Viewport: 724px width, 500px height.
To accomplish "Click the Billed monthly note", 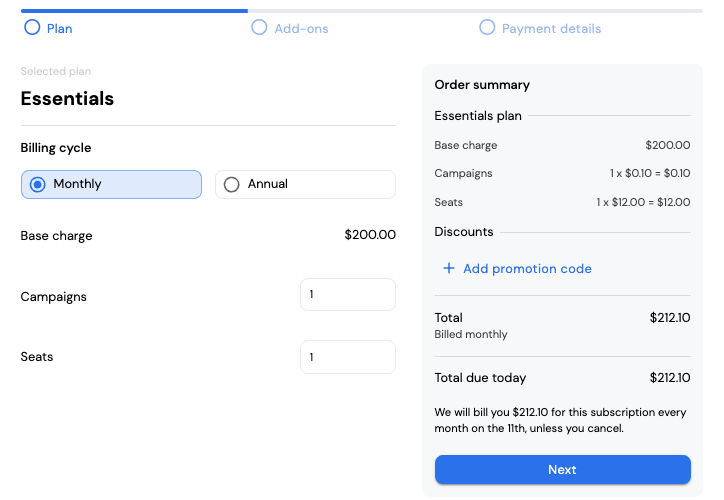I will (471, 334).
